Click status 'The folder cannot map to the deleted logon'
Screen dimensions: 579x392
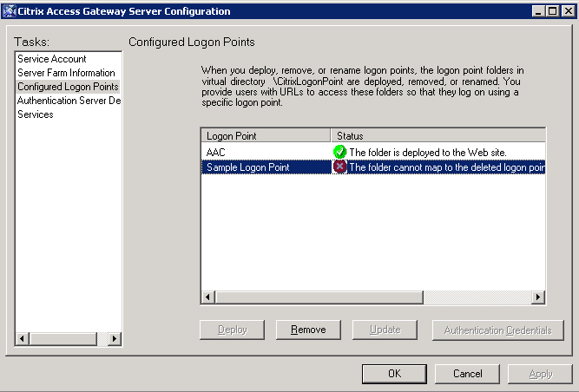(x=447, y=167)
